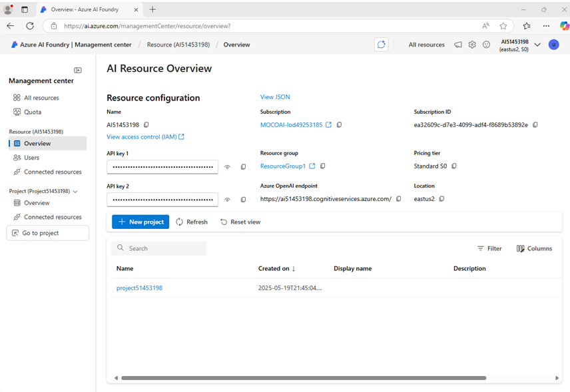Open browser Settings and more menu
The image size is (570, 392).
click(546, 26)
